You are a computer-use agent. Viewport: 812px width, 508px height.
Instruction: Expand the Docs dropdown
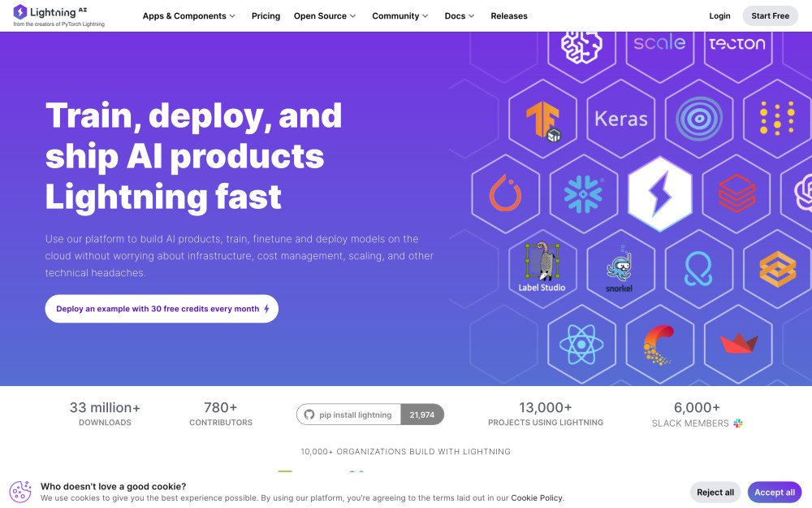[x=460, y=16]
